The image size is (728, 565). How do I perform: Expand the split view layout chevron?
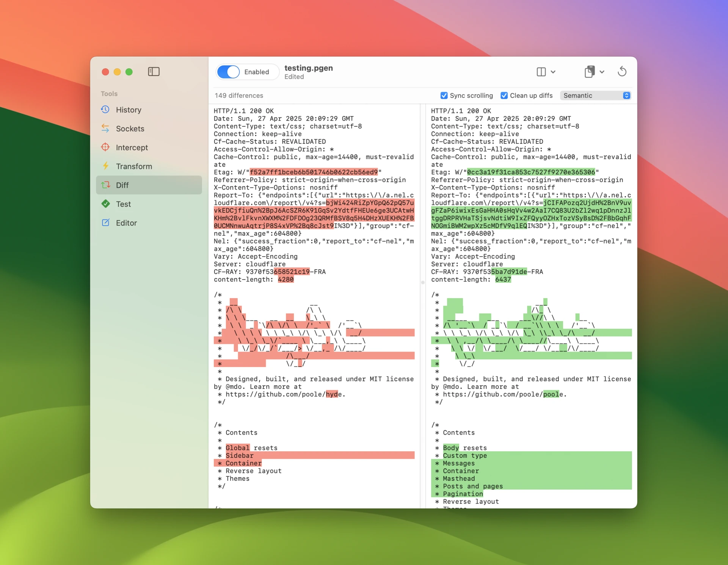(553, 72)
